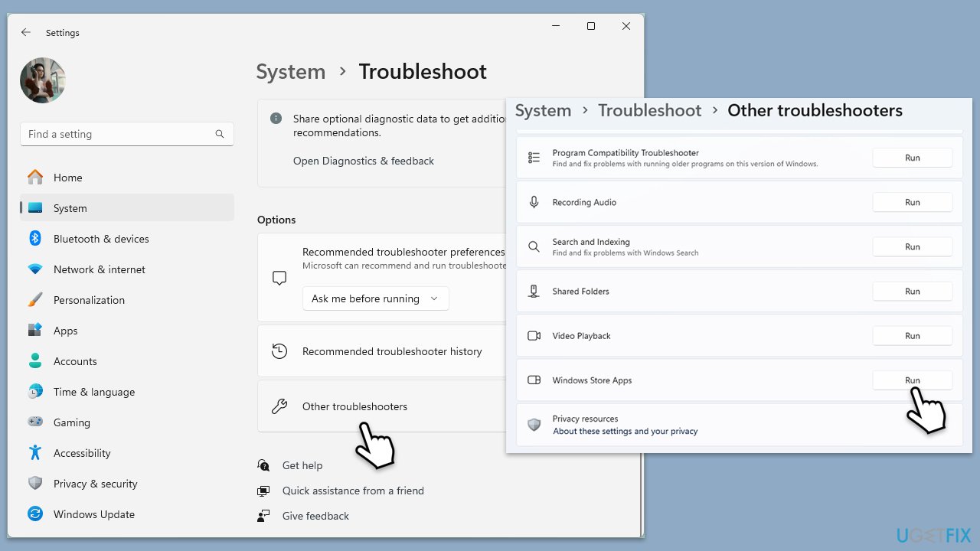Screen dimensions: 980x551
Task: Run the Windows Store Apps troubleshooter
Action: [x=912, y=380]
